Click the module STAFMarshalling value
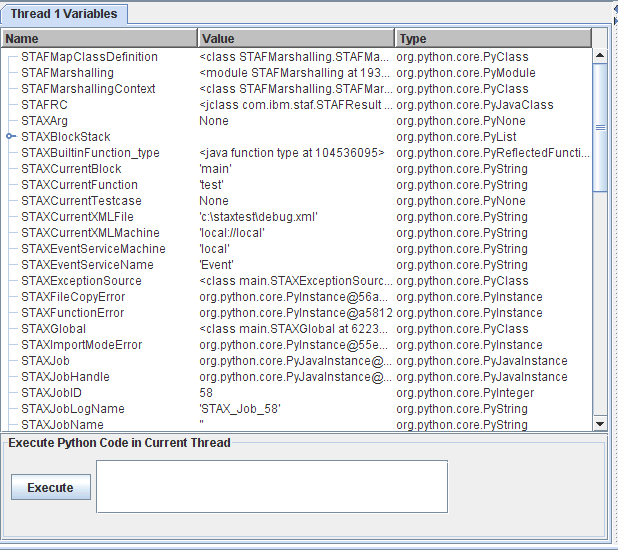This screenshot has width=618, height=550. [x=294, y=73]
